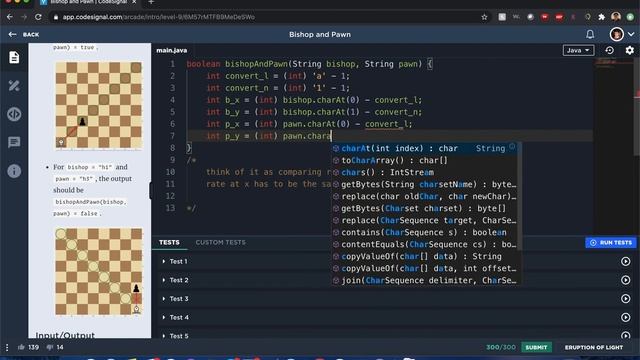Click the thumbs up icon with 139
The width and height of the screenshot is (640, 360).
click(21, 347)
